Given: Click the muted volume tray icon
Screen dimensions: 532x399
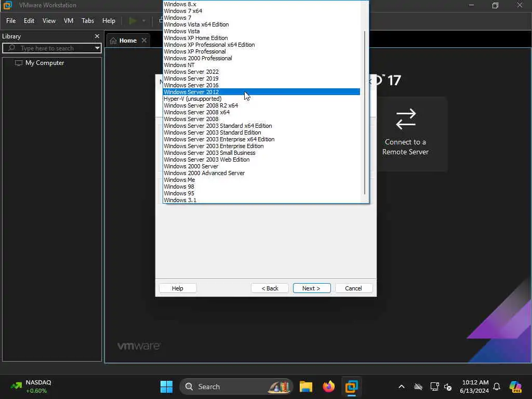Looking at the screenshot, I should [448, 387].
